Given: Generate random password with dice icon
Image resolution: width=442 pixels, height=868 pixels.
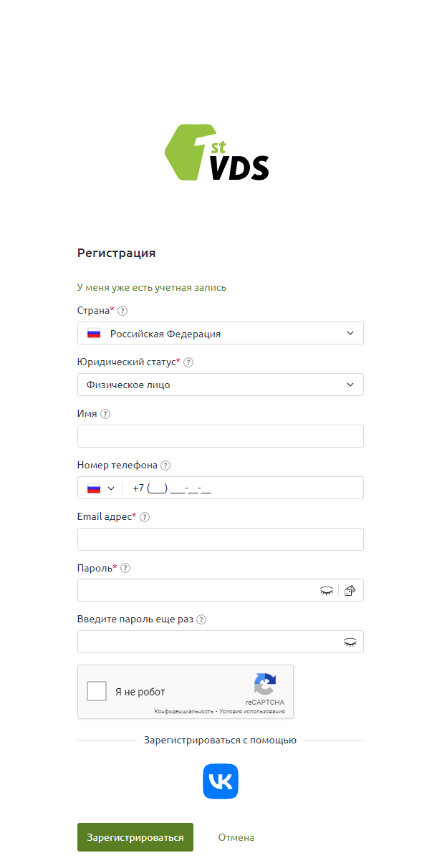Looking at the screenshot, I should 350,591.
